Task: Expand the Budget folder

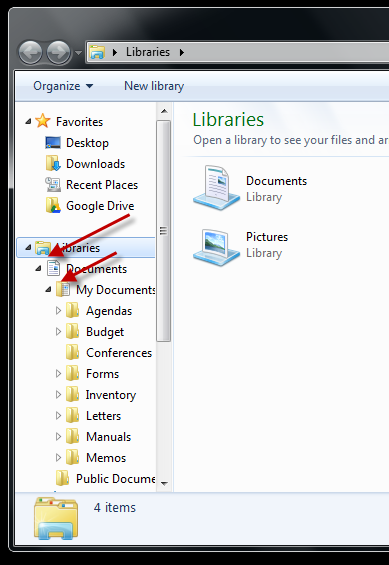Action: click(58, 332)
